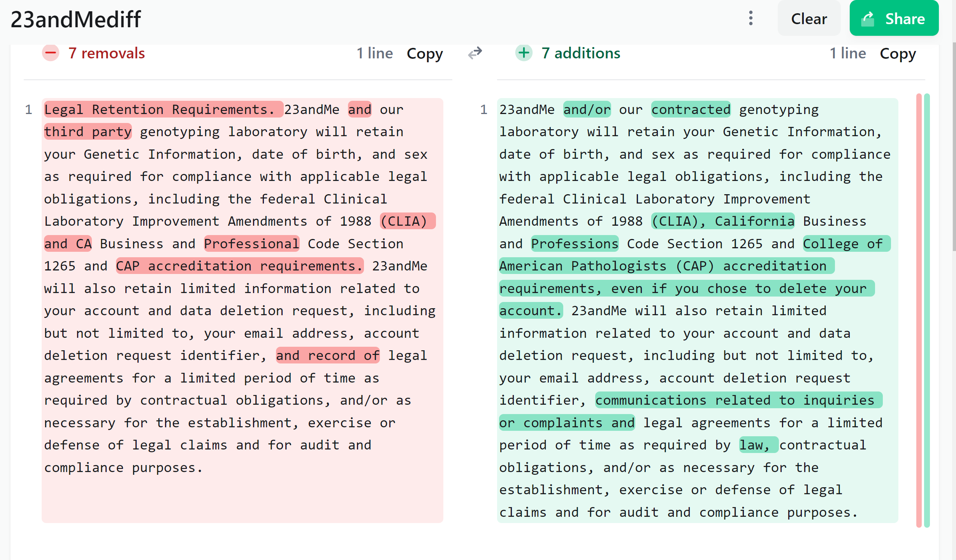Click added 'or complaints and' highlight
The width and height of the screenshot is (956, 560).
[567, 423]
